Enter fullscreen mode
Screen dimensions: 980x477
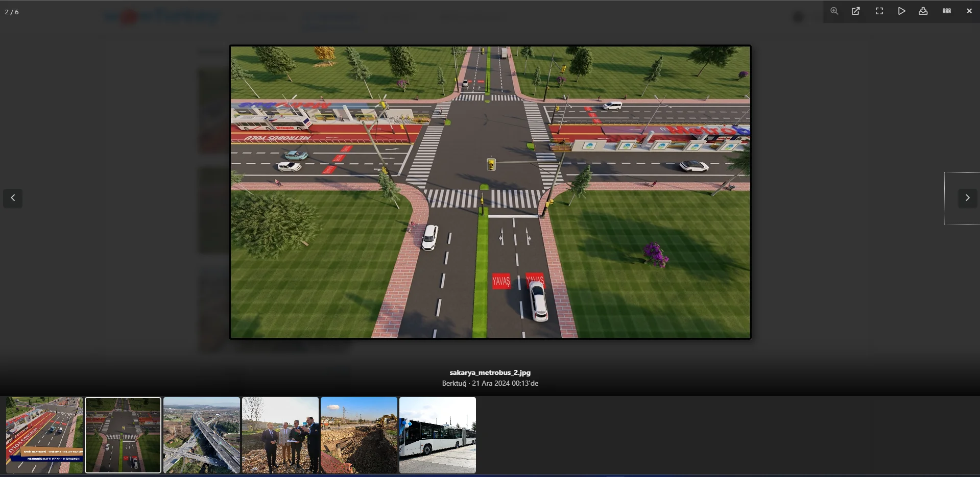click(x=879, y=11)
